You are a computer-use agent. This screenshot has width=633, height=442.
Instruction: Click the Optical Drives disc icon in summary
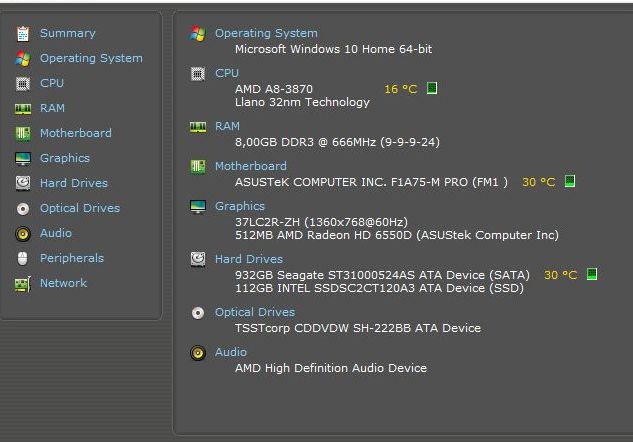[x=198, y=313]
